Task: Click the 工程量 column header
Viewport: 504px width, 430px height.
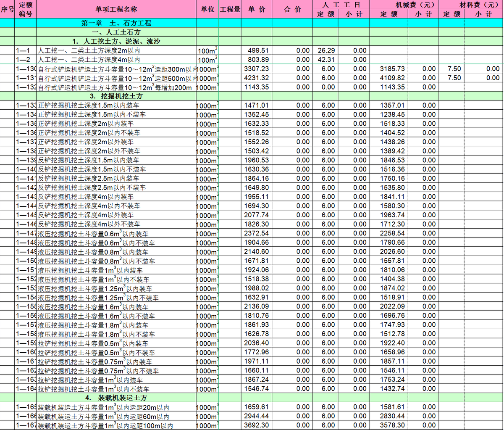Action: click(230, 9)
